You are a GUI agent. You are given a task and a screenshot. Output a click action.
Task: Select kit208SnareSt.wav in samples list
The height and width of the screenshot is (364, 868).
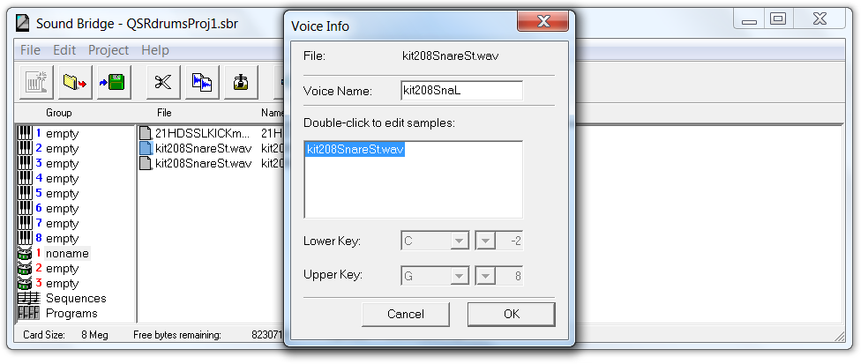pyautogui.click(x=355, y=150)
